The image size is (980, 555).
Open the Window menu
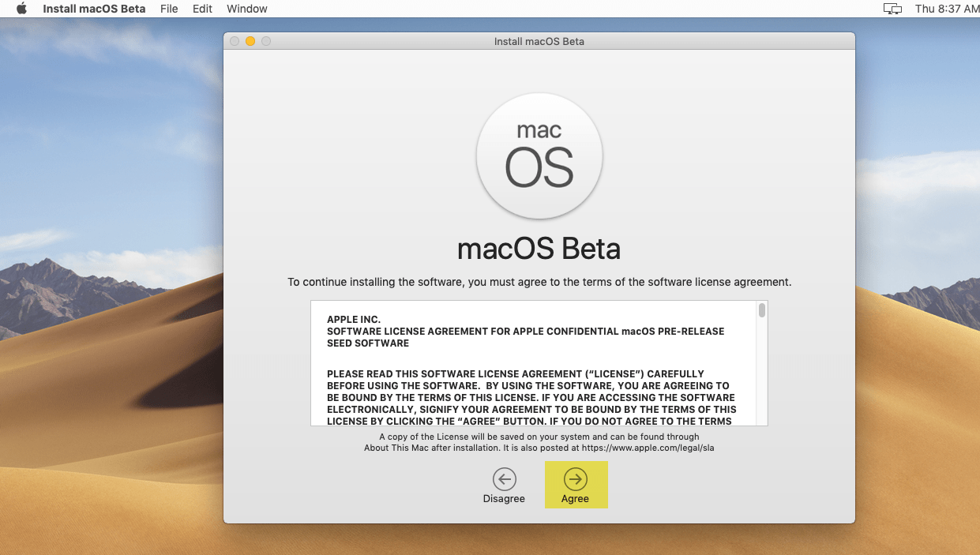(247, 9)
